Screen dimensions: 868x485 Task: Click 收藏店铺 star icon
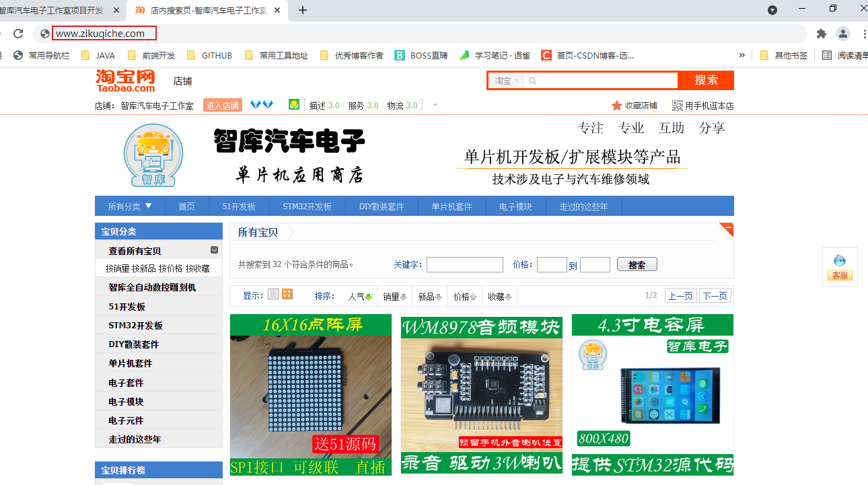tap(616, 106)
